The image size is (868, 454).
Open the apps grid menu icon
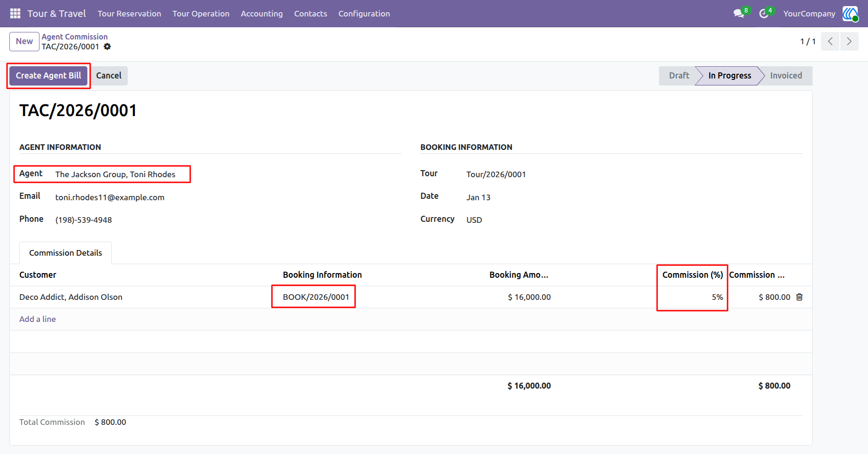click(15, 14)
